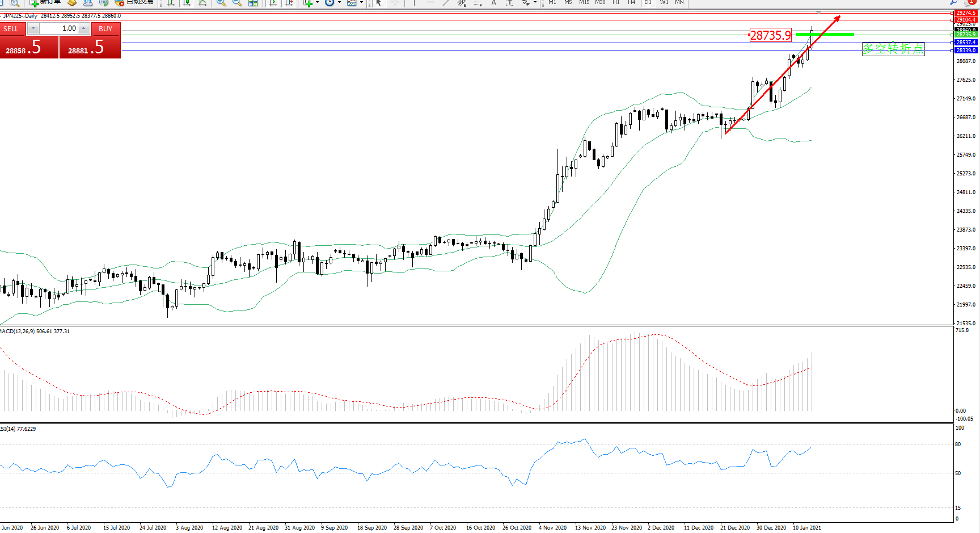980x533 pixels.
Task: Switch to the H4 timeframe
Action: (631, 3)
